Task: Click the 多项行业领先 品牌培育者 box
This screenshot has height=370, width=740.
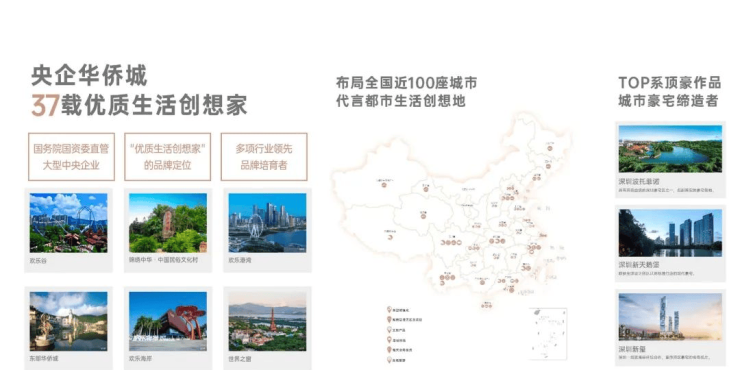Action: 264,157
